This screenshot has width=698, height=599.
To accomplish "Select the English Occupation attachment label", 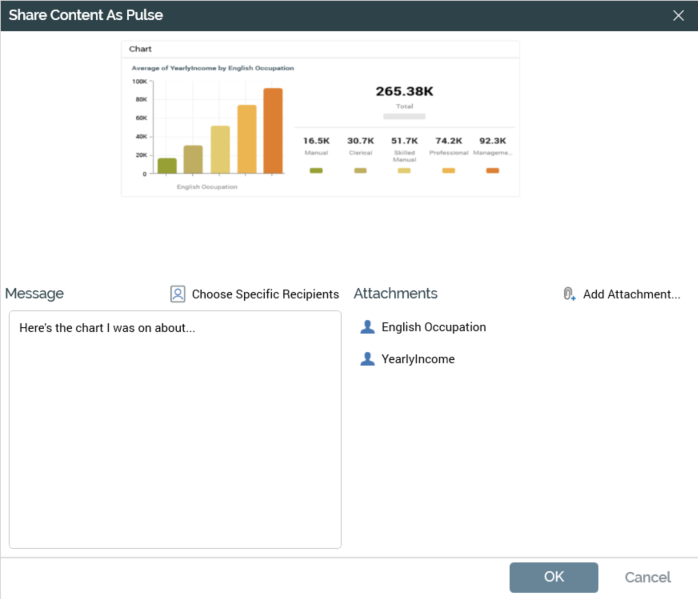I will (x=433, y=327).
